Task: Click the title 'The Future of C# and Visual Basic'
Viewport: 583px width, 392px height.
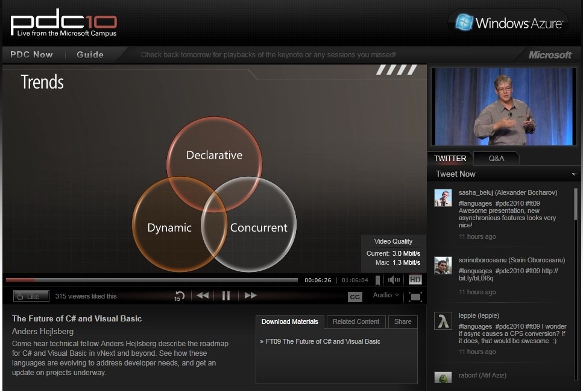Action: pyautogui.click(x=77, y=319)
